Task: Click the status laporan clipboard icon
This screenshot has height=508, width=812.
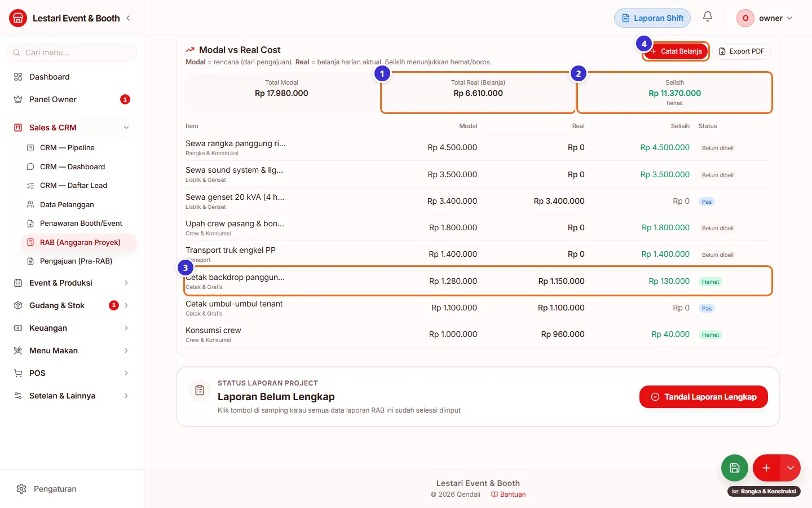Action: tap(200, 390)
